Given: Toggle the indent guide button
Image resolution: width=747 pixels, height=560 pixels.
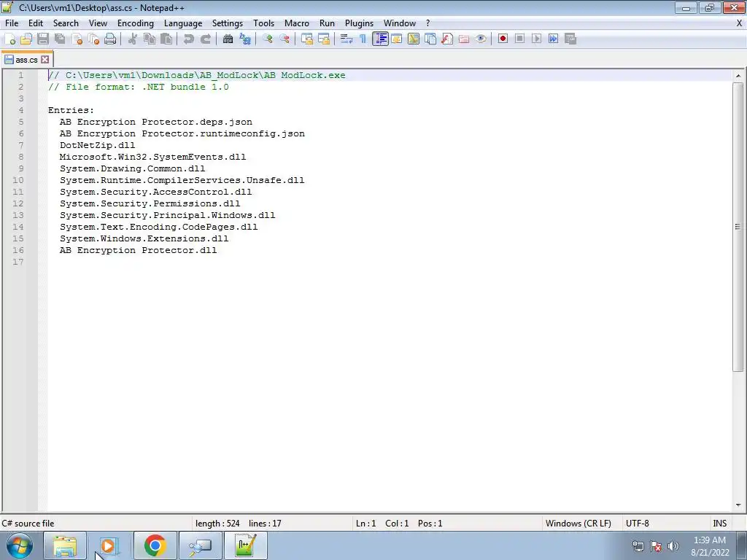Looking at the screenshot, I should click(x=380, y=39).
